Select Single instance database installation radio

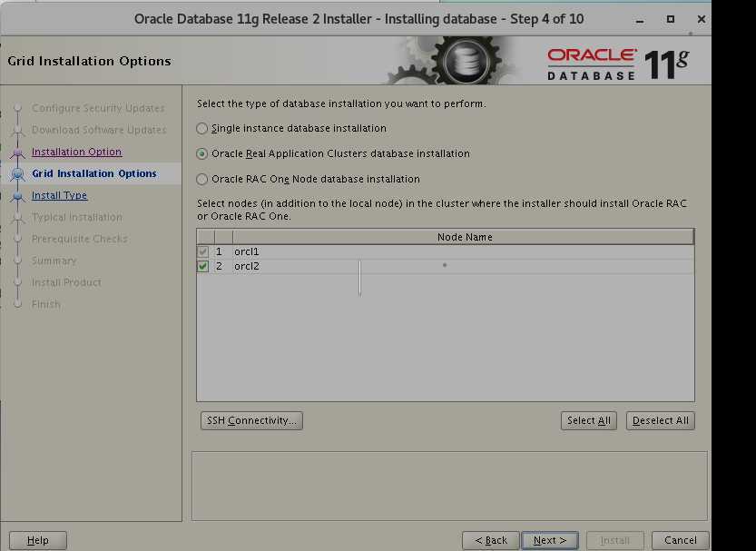coord(202,128)
